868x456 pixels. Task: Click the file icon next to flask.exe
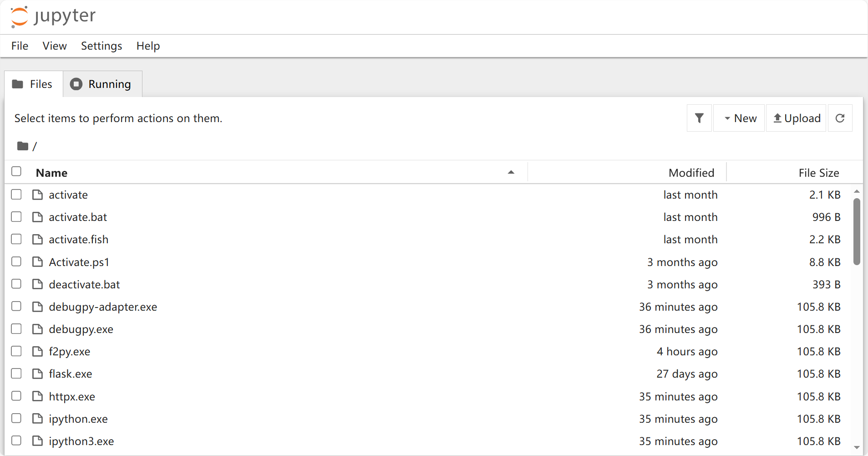[37, 374]
